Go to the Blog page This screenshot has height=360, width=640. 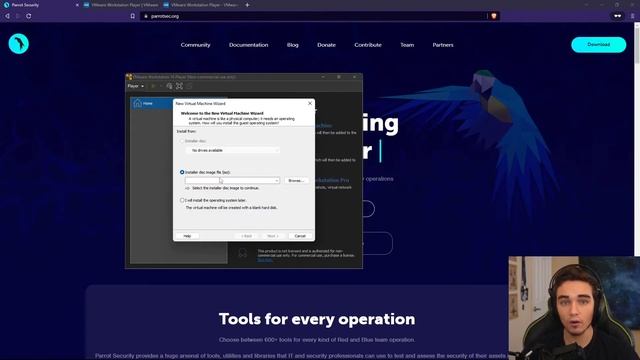click(293, 45)
